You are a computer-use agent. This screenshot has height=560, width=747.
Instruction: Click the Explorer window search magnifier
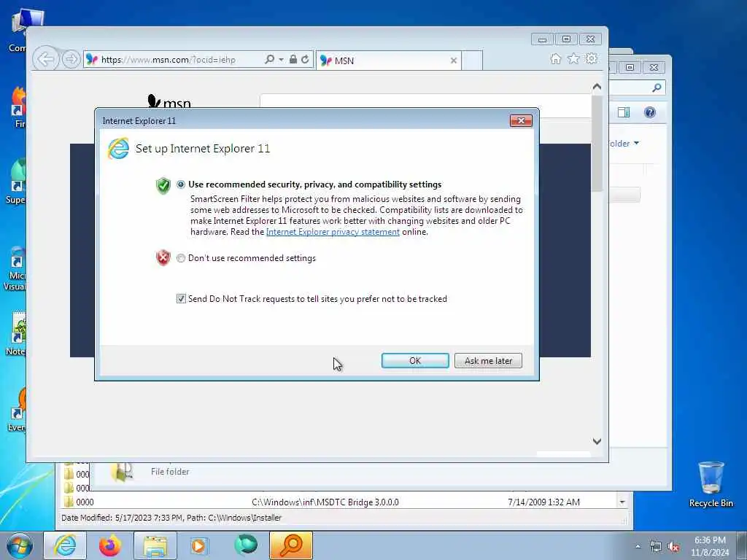point(657,87)
